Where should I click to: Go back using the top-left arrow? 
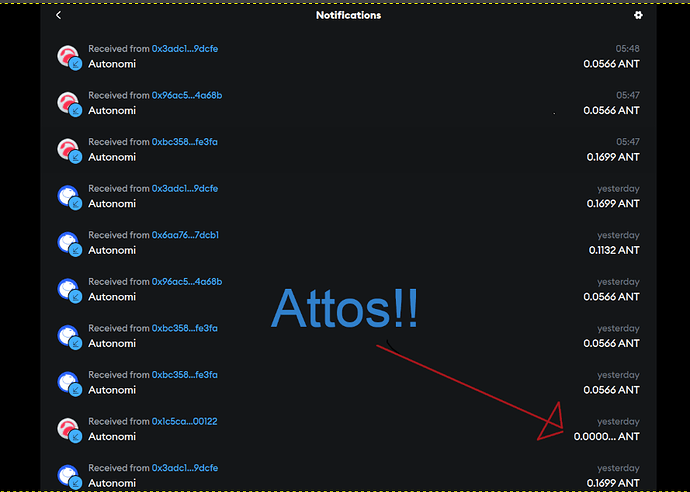(59, 15)
